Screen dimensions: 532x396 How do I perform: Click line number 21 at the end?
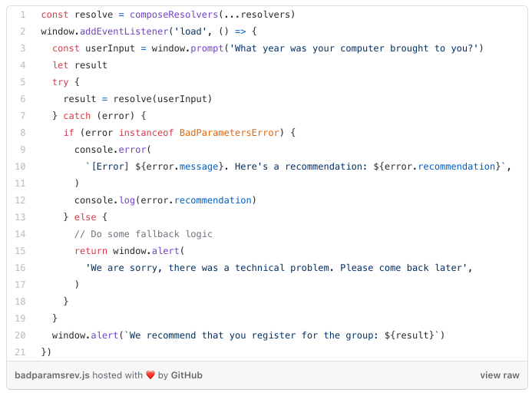[21, 352]
